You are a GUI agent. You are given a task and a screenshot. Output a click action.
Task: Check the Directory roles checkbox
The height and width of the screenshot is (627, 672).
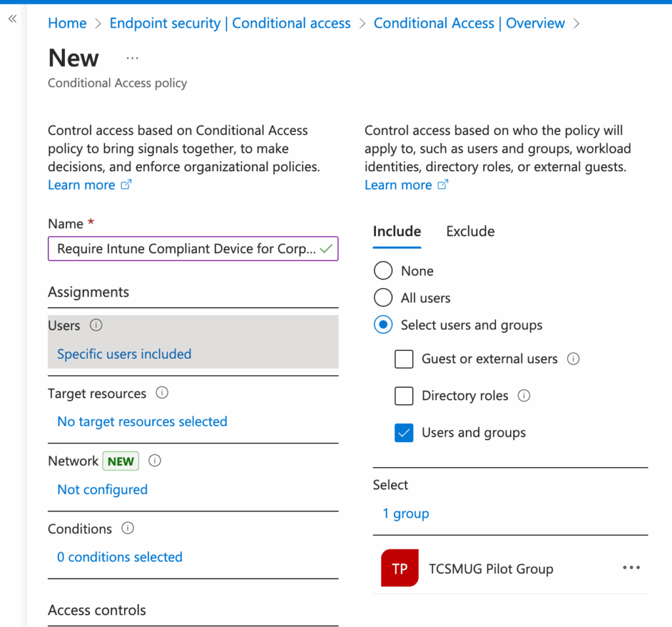coord(404,396)
